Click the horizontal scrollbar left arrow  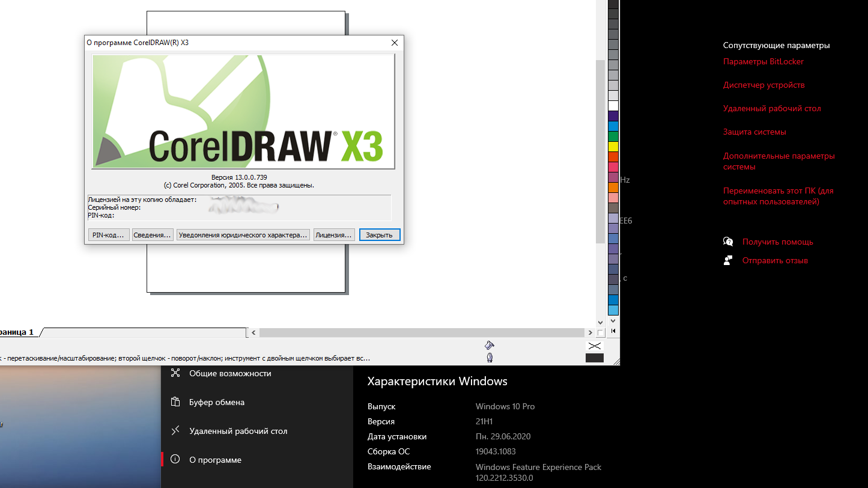[x=253, y=332]
